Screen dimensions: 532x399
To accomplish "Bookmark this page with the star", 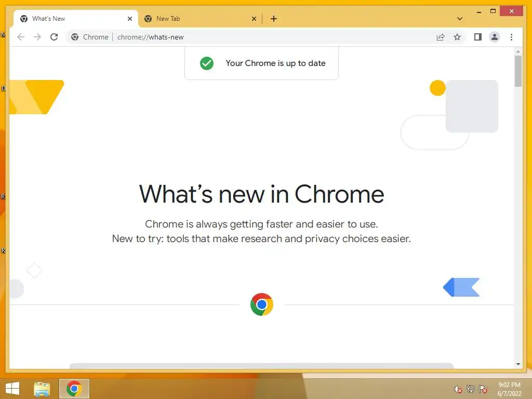I will (457, 37).
